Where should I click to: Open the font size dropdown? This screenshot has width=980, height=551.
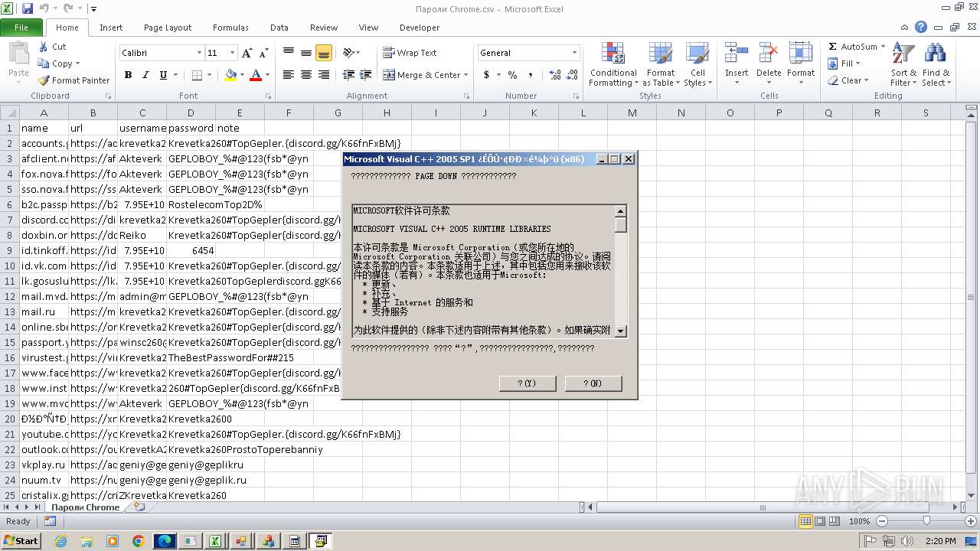(232, 53)
